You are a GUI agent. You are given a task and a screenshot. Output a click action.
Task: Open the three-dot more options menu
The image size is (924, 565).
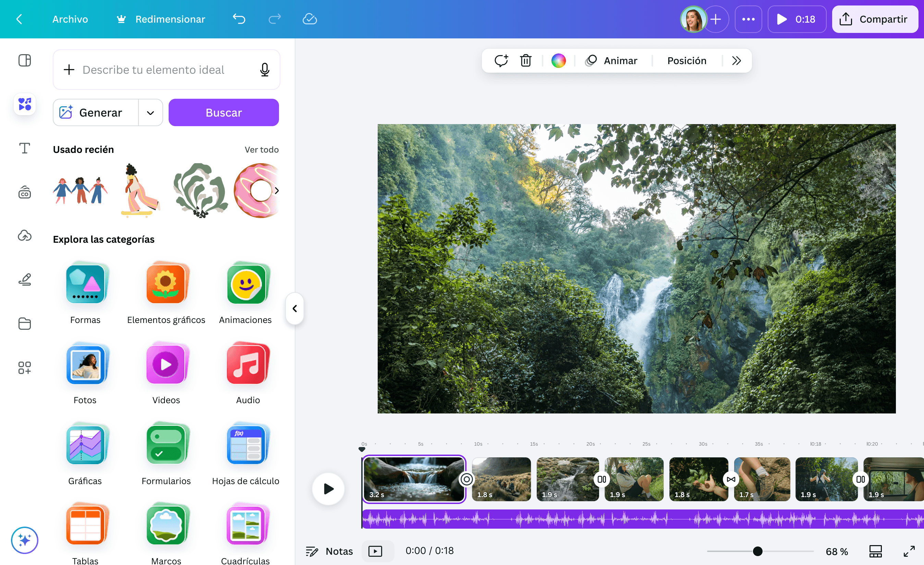pos(748,19)
